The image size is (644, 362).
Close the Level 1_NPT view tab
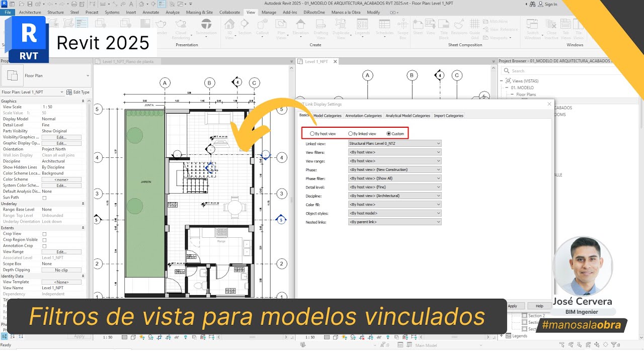click(335, 61)
